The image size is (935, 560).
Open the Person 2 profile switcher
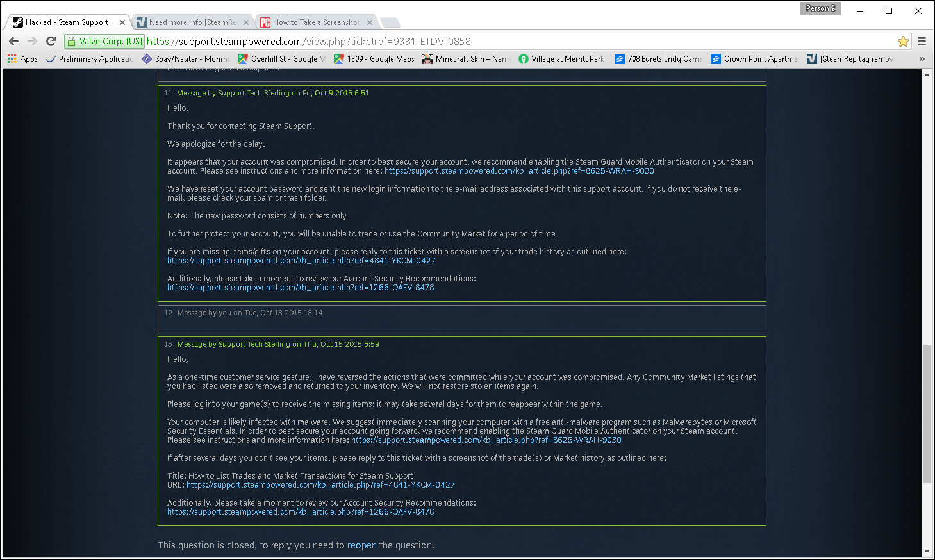[820, 8]
